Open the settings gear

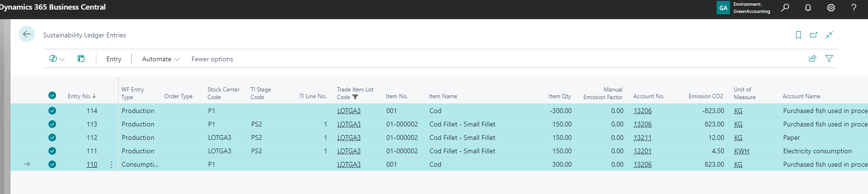(831, 8)
